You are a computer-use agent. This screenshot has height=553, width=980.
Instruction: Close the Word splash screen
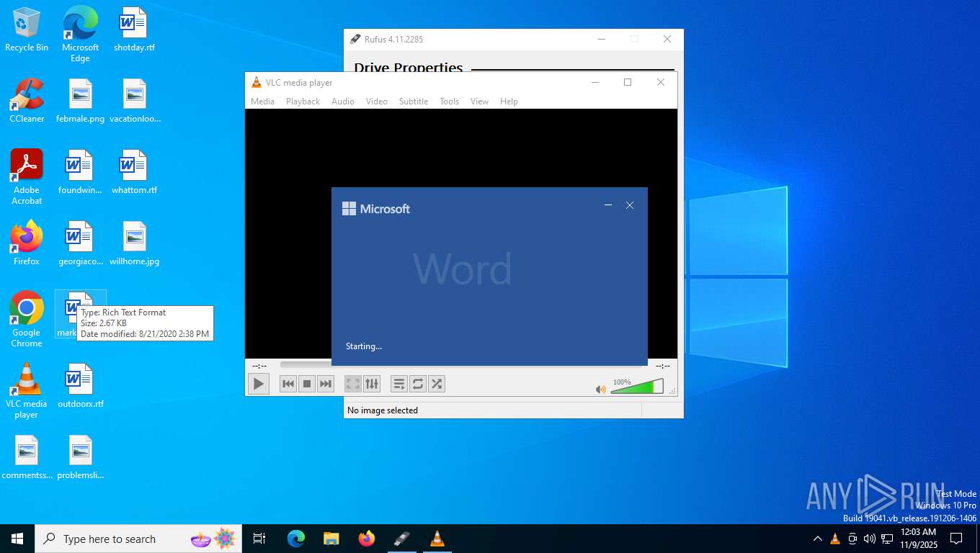[630, 205]
